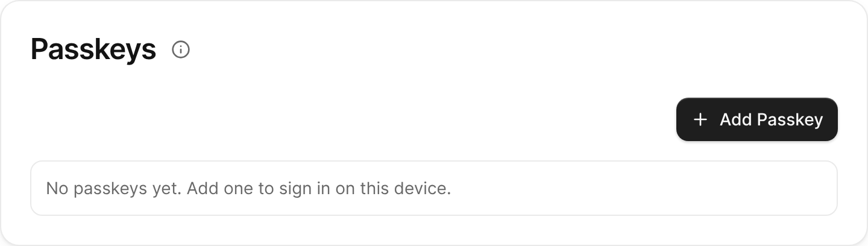Click the Add Passkey button

(x=757, y=119)
